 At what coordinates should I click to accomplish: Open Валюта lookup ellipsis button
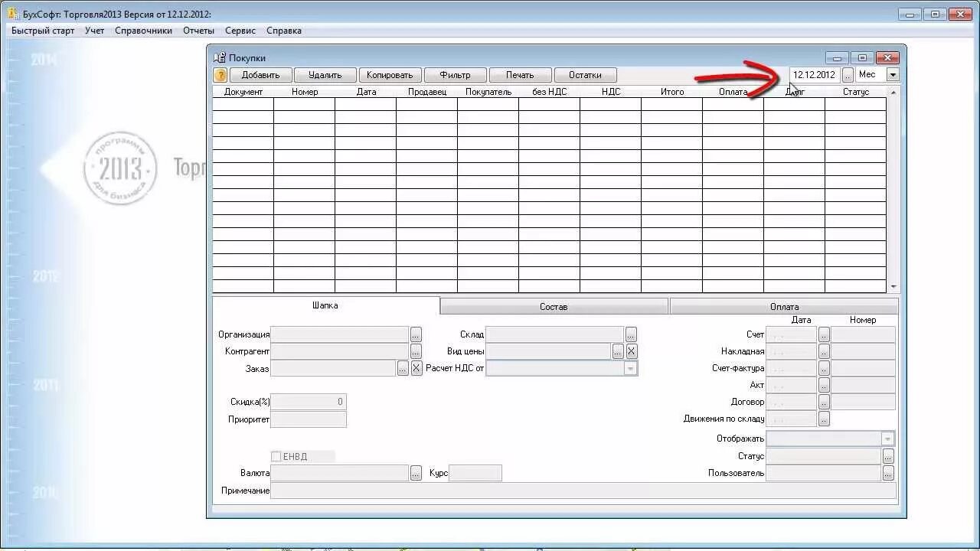tap(416, 473)
